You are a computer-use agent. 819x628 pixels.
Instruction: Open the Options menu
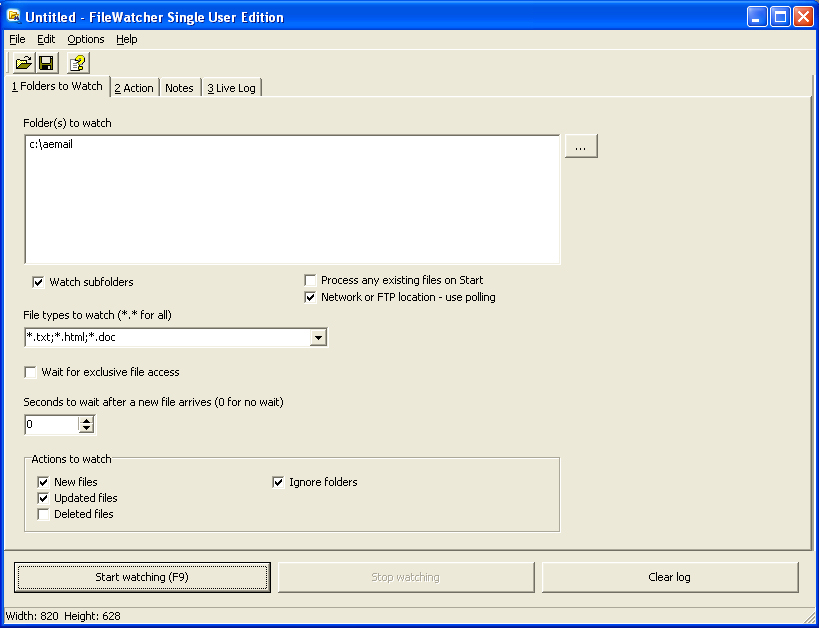[85, 39]
